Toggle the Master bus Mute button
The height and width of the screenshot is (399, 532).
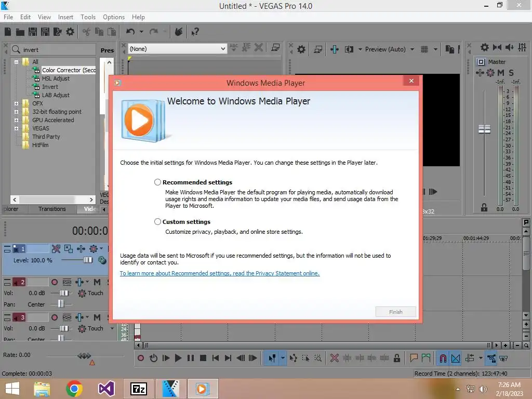coord(501,73)
